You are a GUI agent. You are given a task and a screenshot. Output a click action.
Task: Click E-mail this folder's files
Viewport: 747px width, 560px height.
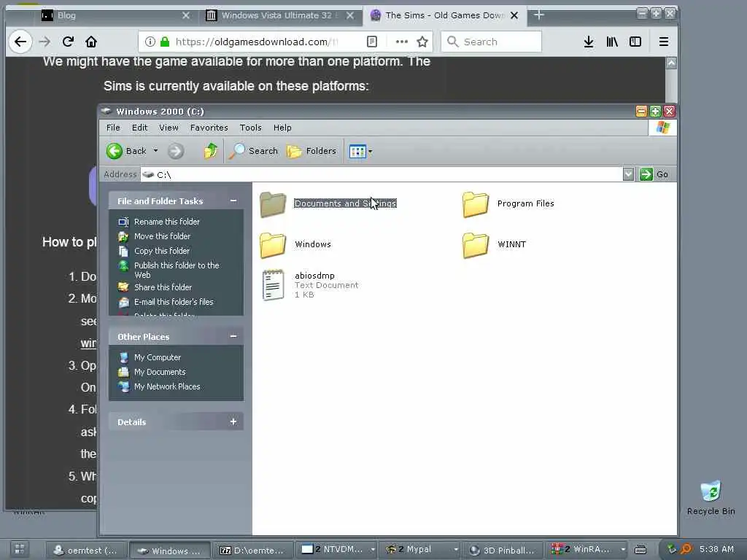174,302
